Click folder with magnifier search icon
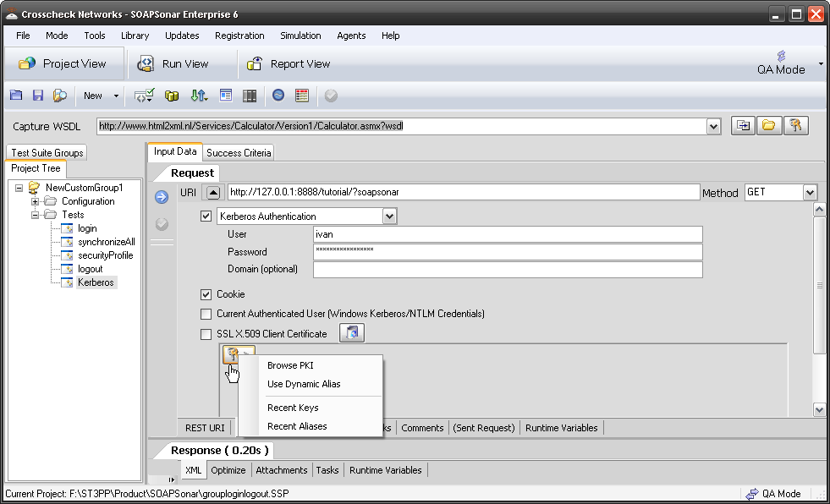Screen dimensions: 830x504 click(x=60, y=96)
